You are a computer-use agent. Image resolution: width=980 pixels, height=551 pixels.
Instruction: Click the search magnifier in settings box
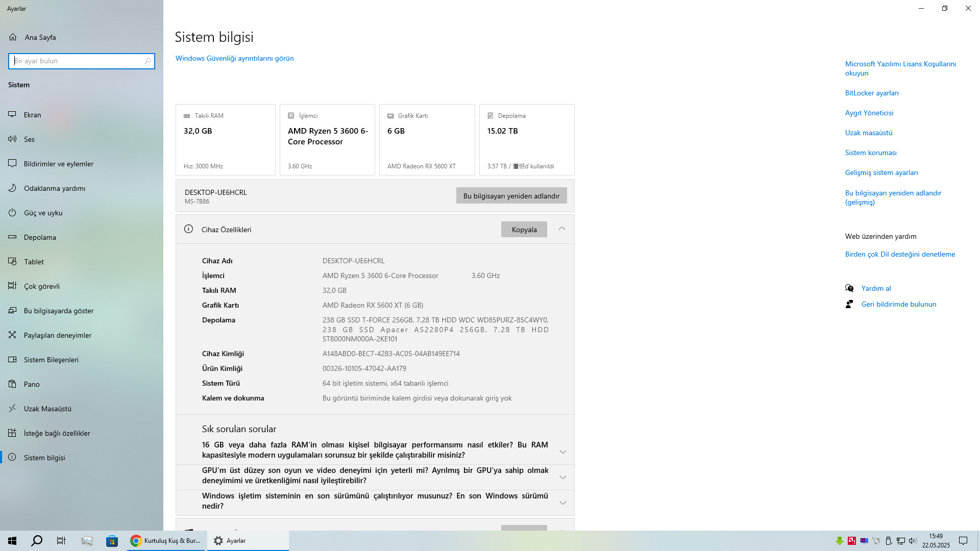click(x=148, y=61)
